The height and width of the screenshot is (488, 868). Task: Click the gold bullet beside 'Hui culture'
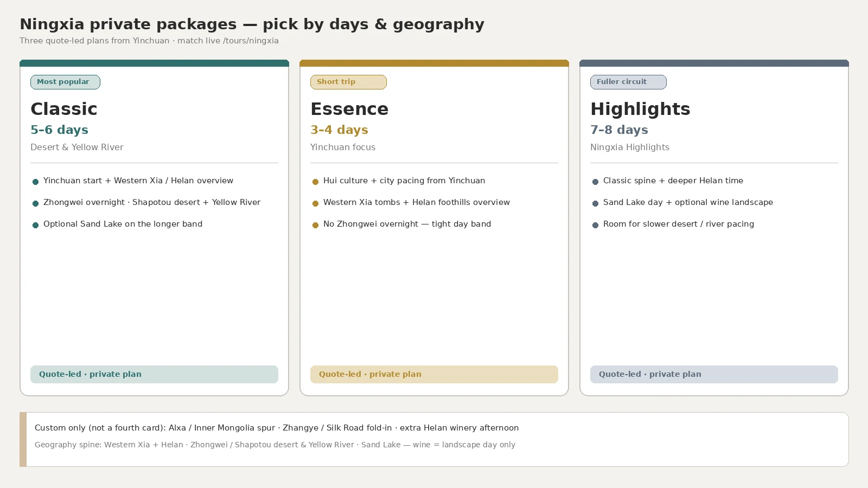[315, 182]
